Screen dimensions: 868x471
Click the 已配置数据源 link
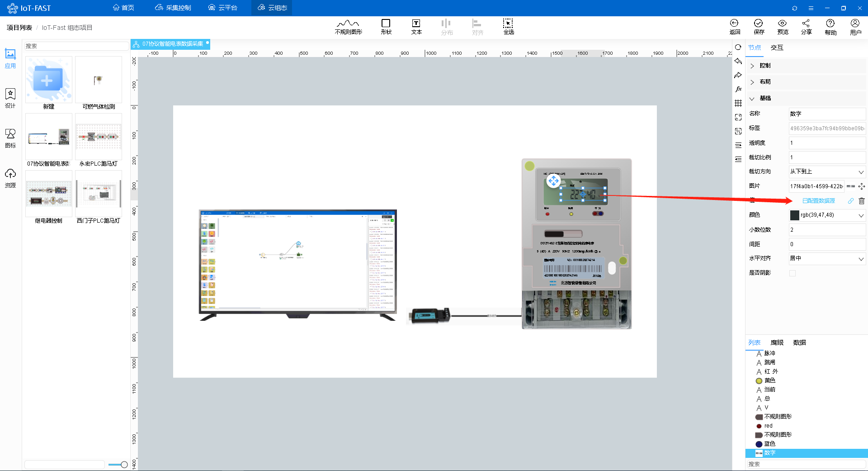(819, 201)
